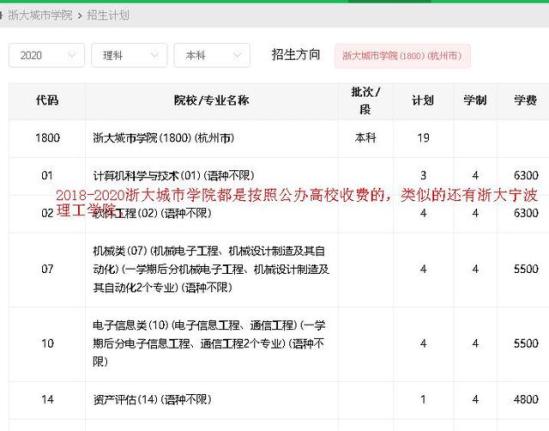Viewport: 549px width, 431px height.
Task: Select the 机械类 (07) major row
Action: (x=279, y=269)
